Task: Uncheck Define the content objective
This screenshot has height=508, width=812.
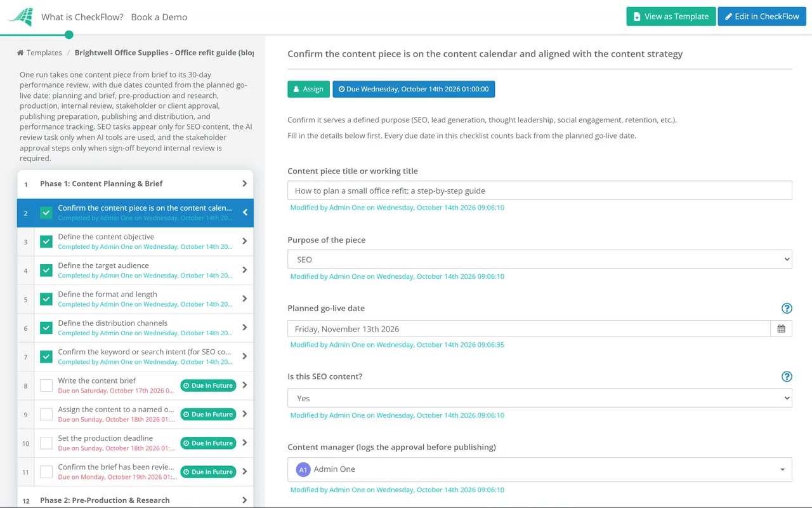Action: pos(46,241)
